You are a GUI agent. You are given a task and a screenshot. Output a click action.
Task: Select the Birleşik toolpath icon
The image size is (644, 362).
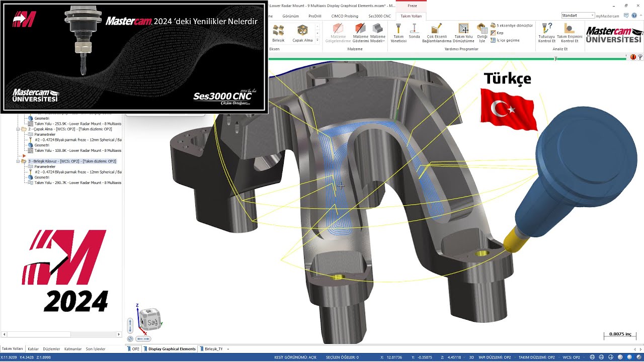[x=278, y=33]
